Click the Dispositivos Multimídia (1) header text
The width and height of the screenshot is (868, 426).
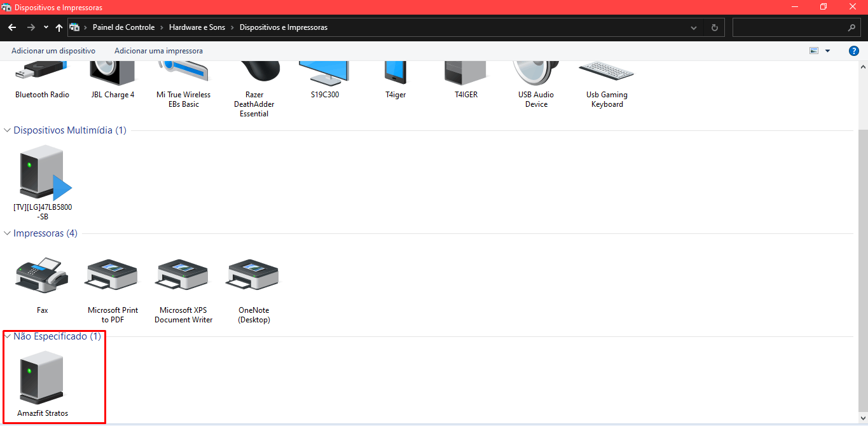(x=70, y=130)
